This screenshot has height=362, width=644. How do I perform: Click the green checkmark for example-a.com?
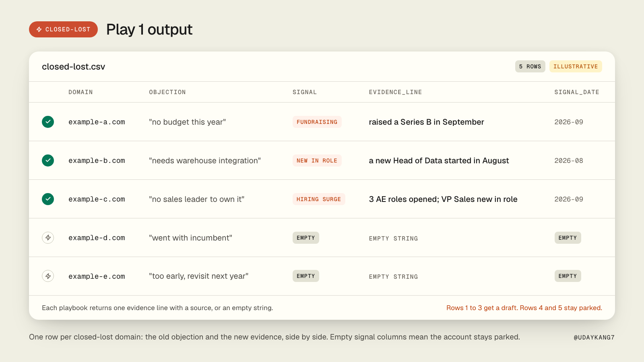coord(48,122)
